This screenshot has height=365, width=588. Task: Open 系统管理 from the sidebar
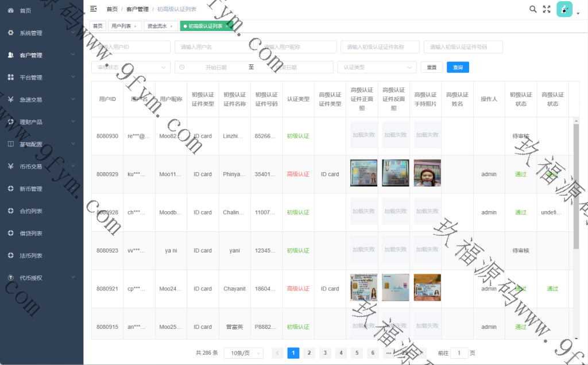(41, 33)
